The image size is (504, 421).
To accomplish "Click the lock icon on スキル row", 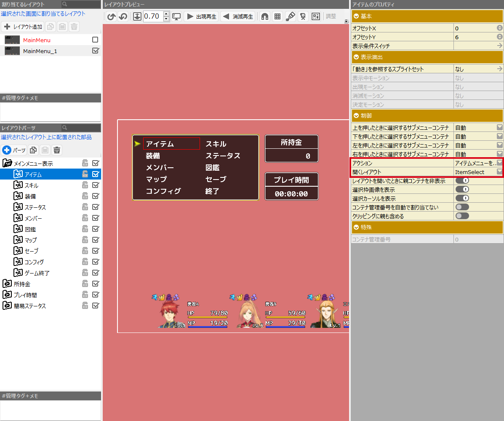I will (85, 185).
